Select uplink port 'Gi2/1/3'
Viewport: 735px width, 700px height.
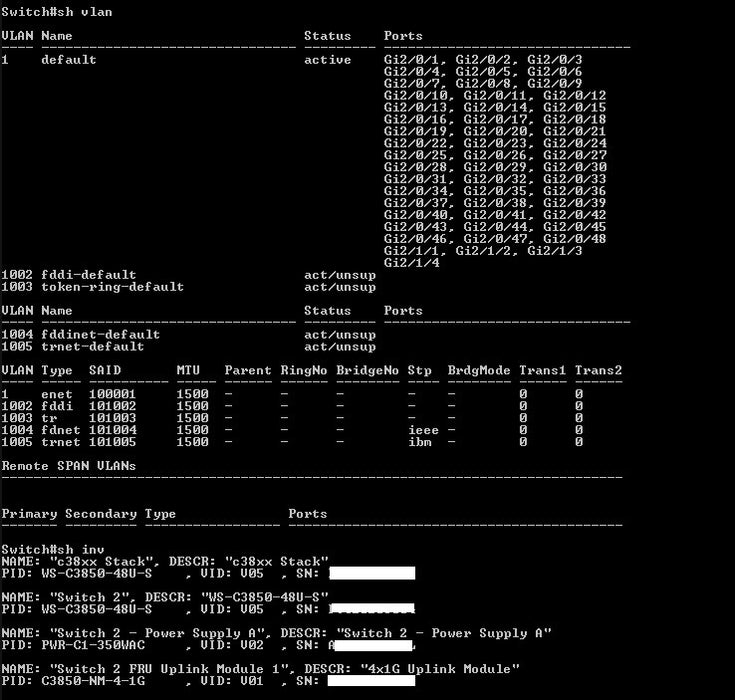tap(555, 251)
